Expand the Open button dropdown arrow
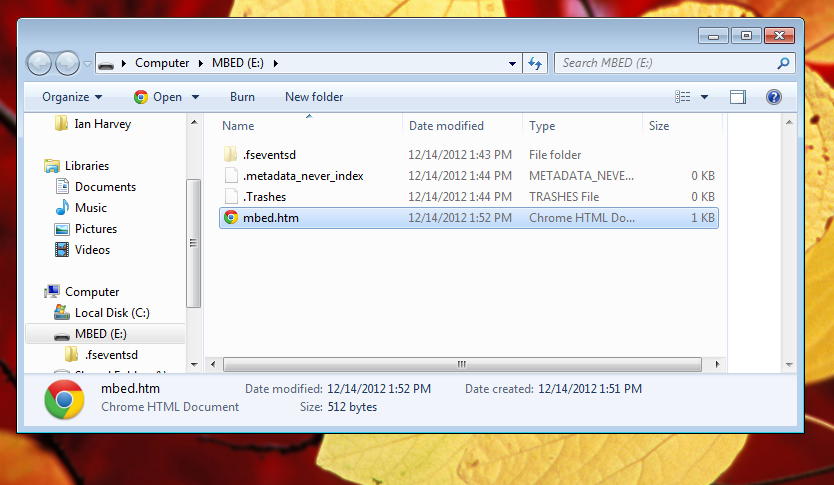This screenshot has height=485, width=834. click(195, 97)
